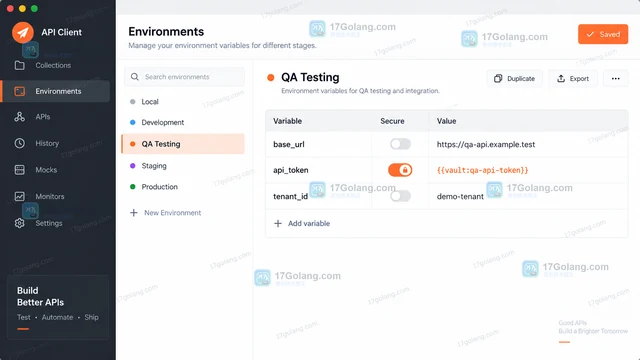Open the Mocks sidebar icon
The image size is (640, 360).
pos(20,170)
